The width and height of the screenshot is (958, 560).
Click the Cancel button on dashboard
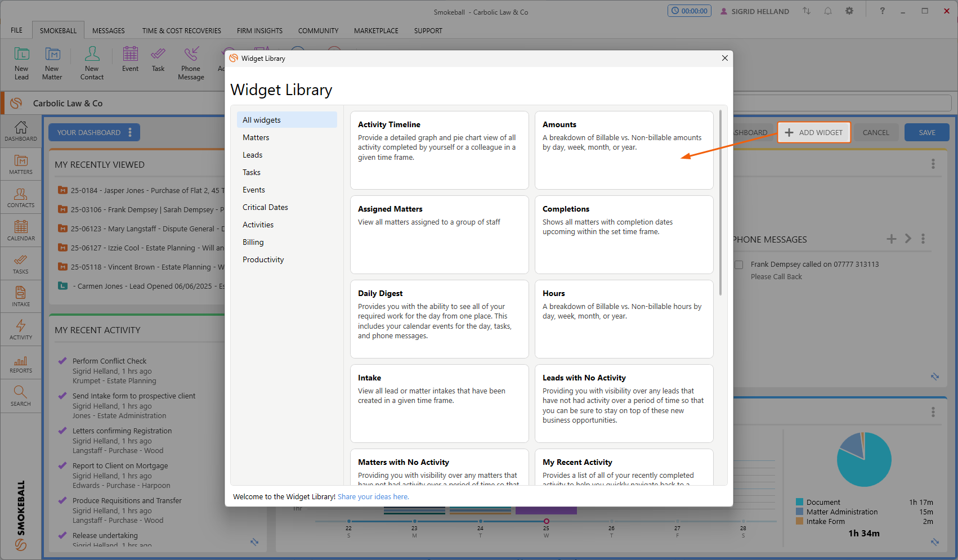876,132
